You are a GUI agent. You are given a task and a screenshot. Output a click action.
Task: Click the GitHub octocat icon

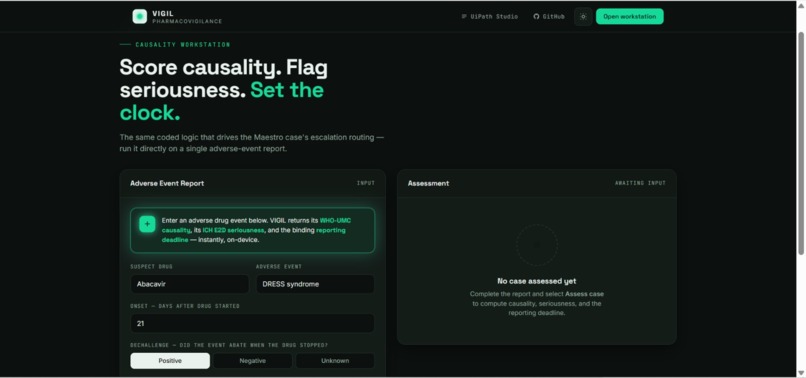[x=536, y=16]
